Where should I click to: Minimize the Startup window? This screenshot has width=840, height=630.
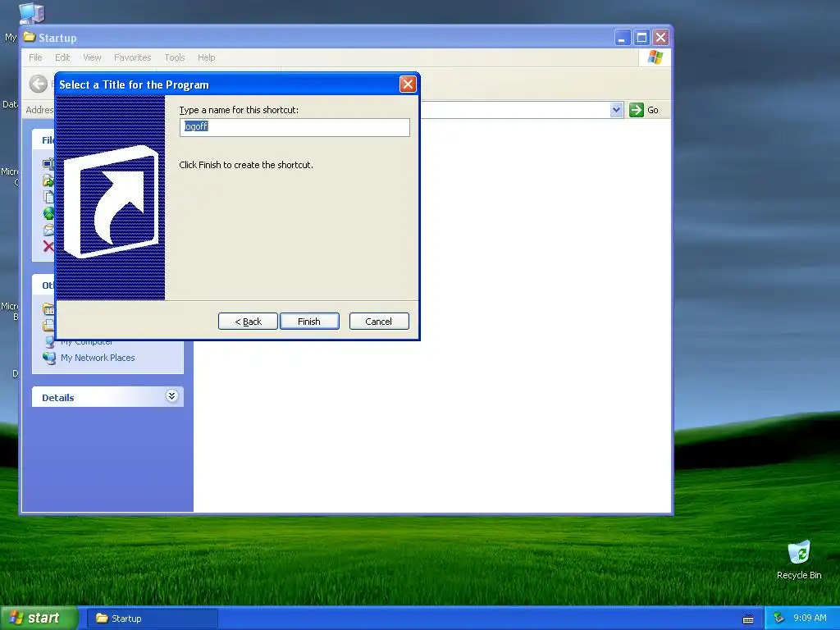point(622,38)
